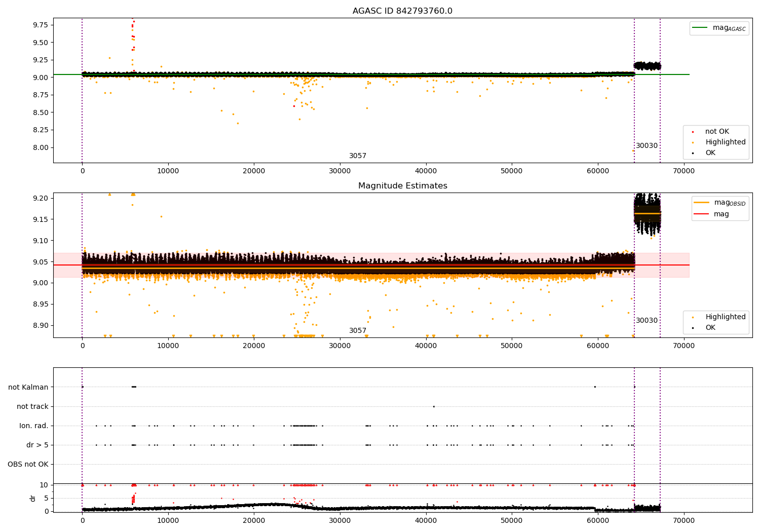The height and width of the screenshot is (532, 760).
Task: Click the 8.25 y-tick label
Action: tap(41, 130)
